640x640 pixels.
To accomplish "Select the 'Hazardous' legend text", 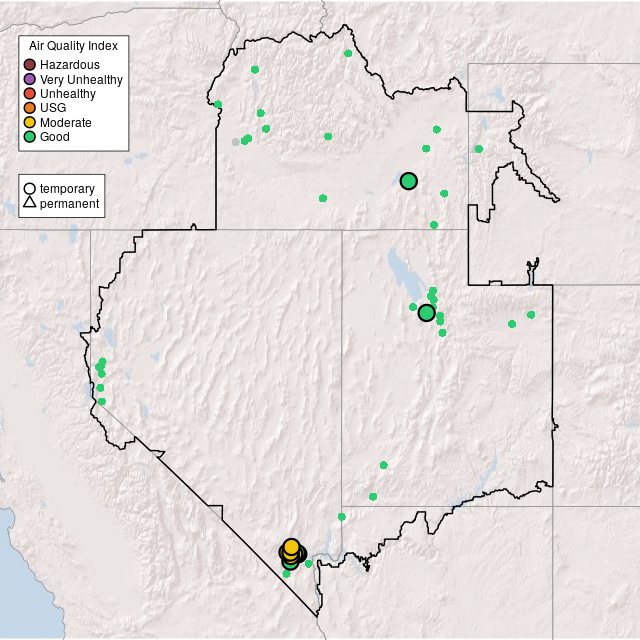I will click(x=69, y=65).
